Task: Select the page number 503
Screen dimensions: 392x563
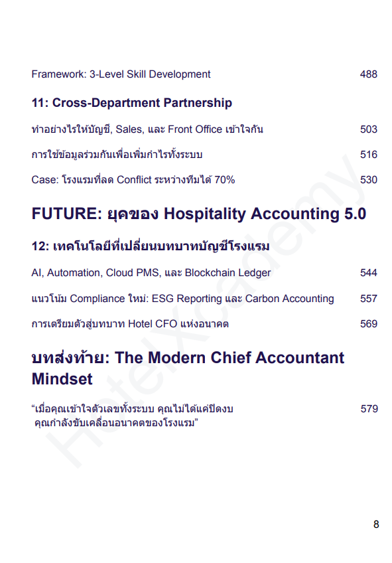Action: 369,129
